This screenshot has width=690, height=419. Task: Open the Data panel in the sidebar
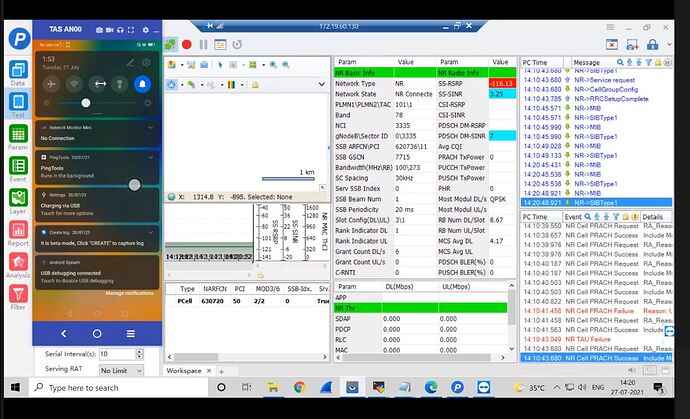[18, 73]
